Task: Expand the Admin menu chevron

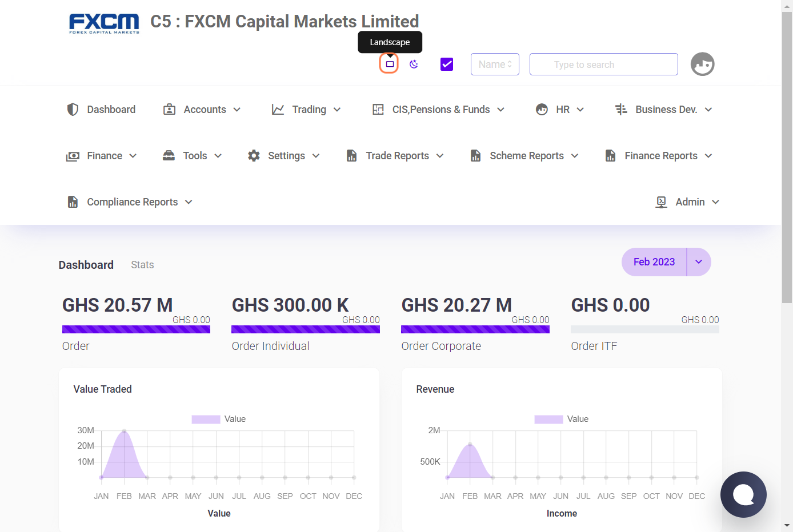Action: click(716, 202)
